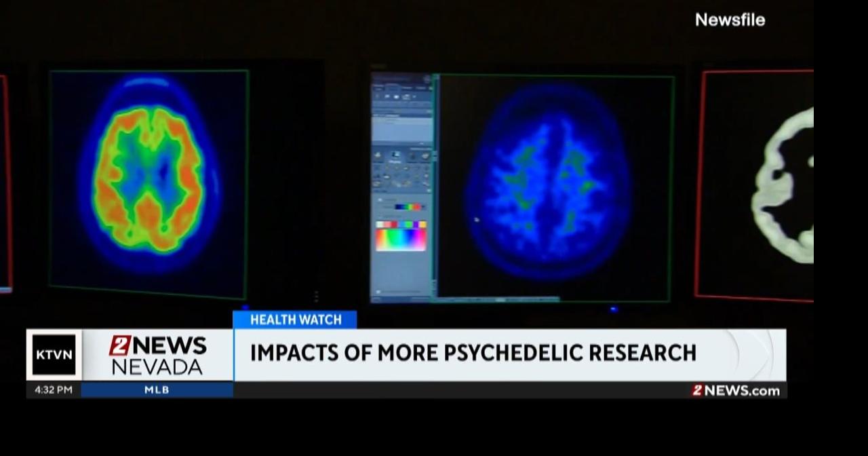This screenshot has height=456, width=868.
Task: Open the Impacts of More Psychedelic Research headline
Action: click(473, 353)
